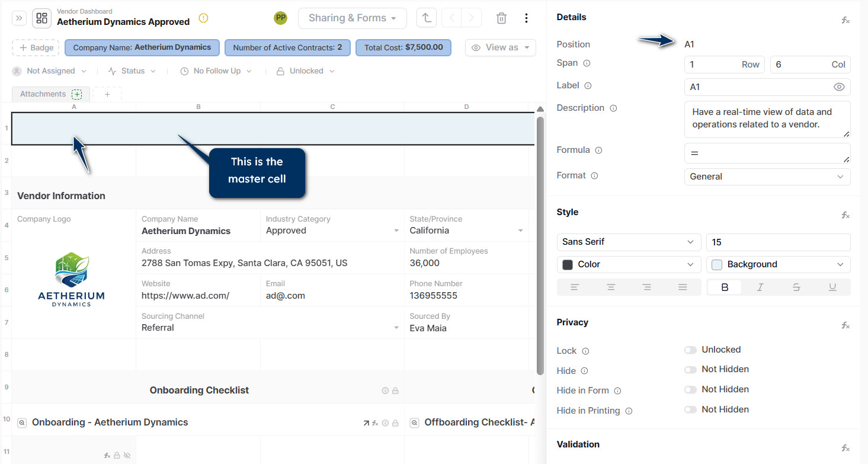Enable the Hide in Printing switch
The height and width of the screenshot is (464, 868).
click(690, 410)
